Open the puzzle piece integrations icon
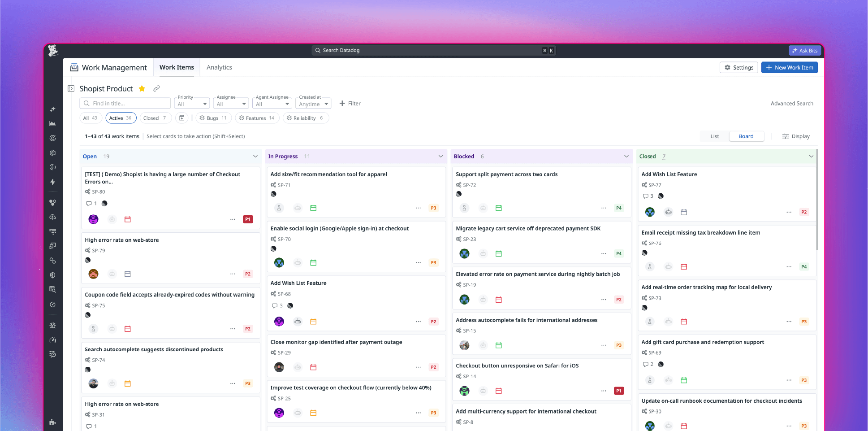The width and height of the screenshot is (868, 431). click(x=53, y=422)
